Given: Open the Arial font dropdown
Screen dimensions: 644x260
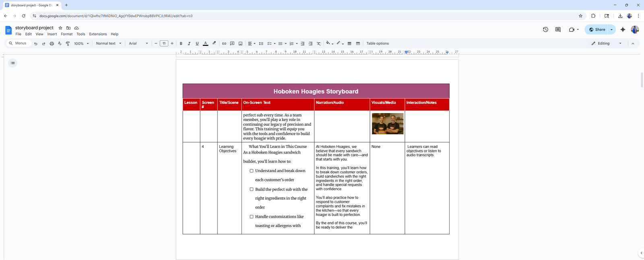Looking at the screenshot, I should click(x=138, y=44).
